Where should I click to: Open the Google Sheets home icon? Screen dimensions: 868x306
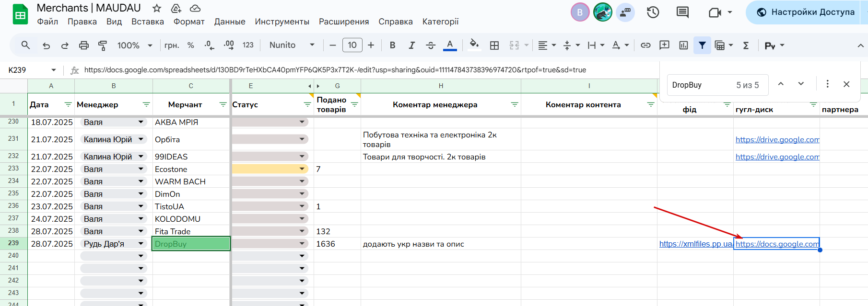[20, 14]
